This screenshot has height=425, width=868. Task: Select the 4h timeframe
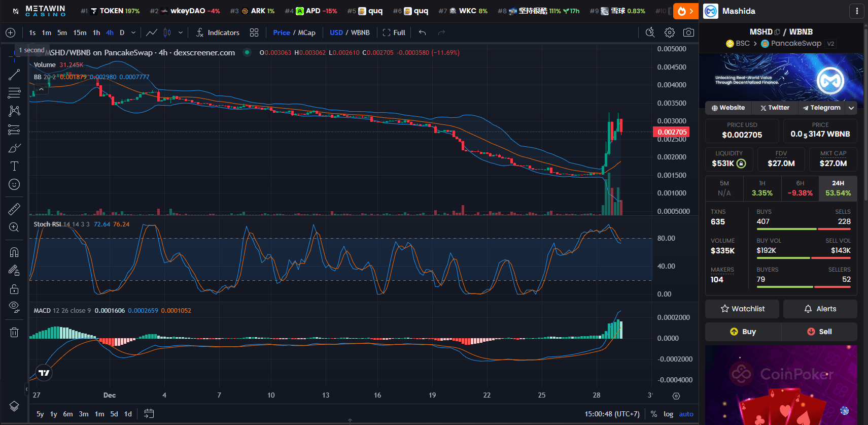pyautogui.click(x=110, y=32)
